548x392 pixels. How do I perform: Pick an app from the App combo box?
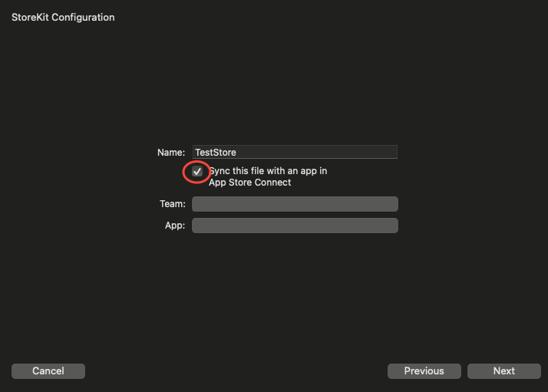pyautogui.click(x=295, y=226)
